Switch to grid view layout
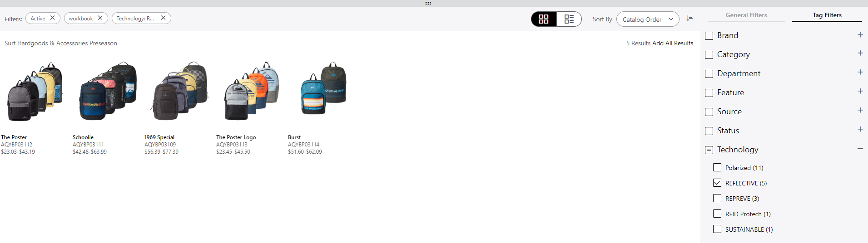This screenshot has width=868, height=243. coord(544,19)
